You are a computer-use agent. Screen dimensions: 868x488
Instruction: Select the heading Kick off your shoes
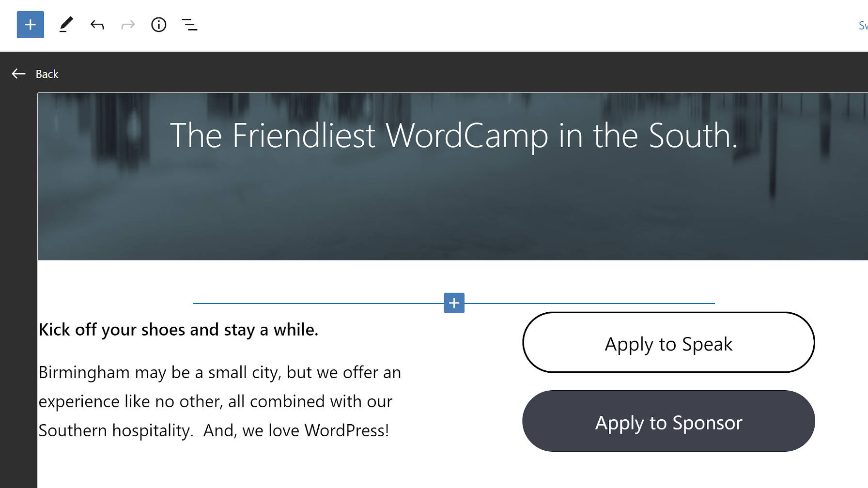pyautogui.click(x=179, y=329)
